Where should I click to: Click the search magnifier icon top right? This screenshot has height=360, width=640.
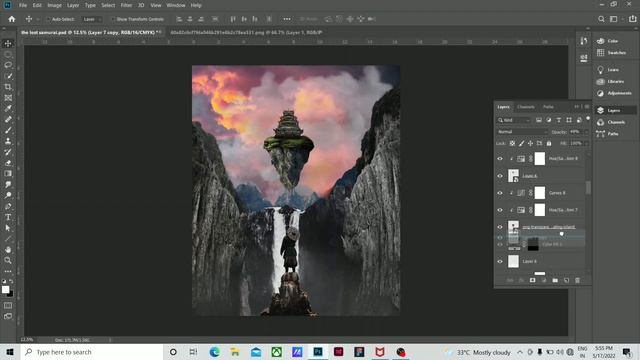tap(601, 19)
